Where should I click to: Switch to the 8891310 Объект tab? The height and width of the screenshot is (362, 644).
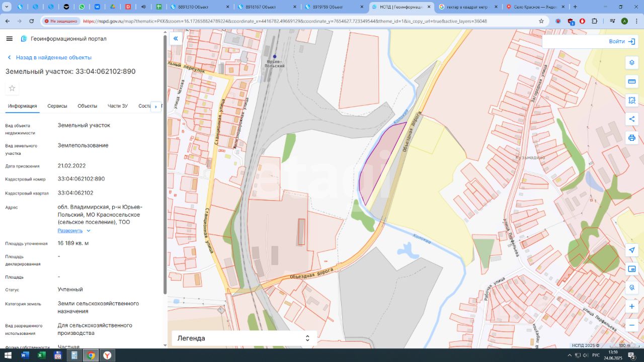[199, 7]
